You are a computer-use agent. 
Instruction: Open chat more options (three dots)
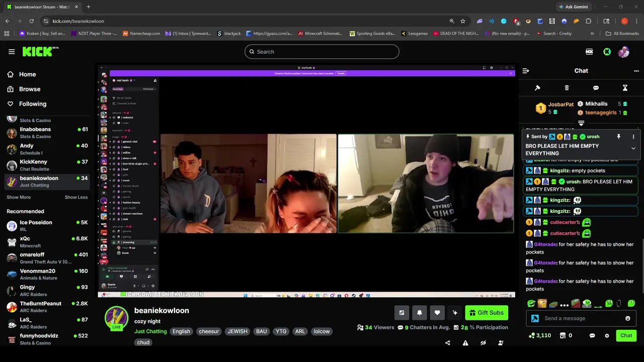pos(636,71)
